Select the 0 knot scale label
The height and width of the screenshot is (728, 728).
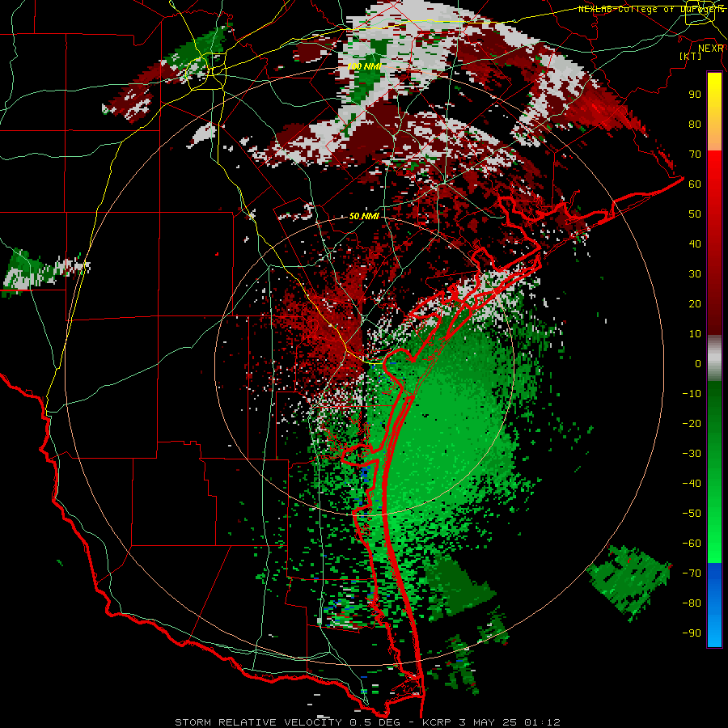[x=698, y=363]
